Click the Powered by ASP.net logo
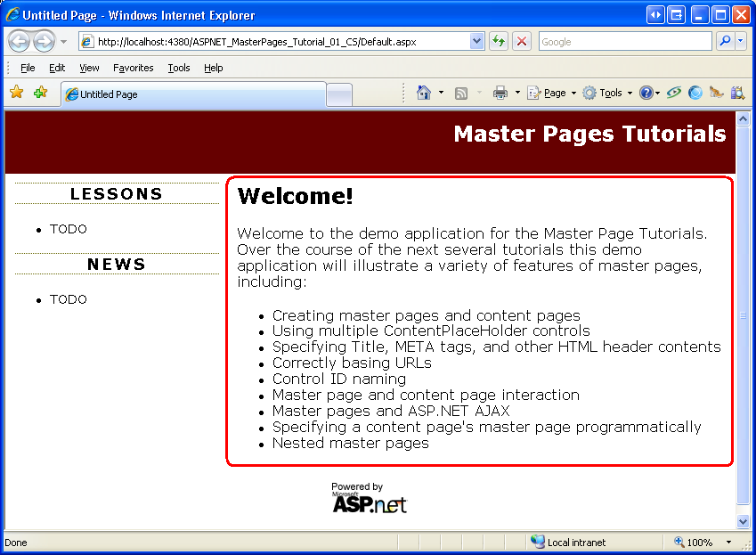The image size is (756, 555). (370, 498)
